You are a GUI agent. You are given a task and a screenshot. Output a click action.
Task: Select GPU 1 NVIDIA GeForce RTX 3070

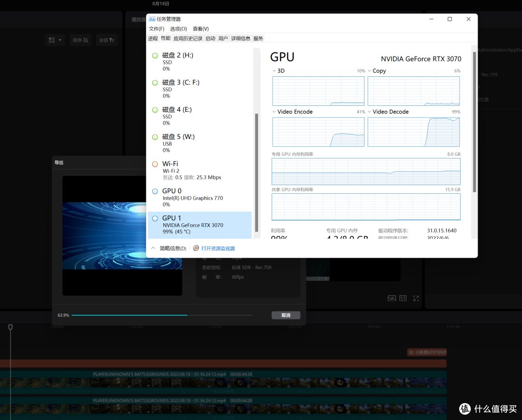pyautogui.click(x=200, y=225)
